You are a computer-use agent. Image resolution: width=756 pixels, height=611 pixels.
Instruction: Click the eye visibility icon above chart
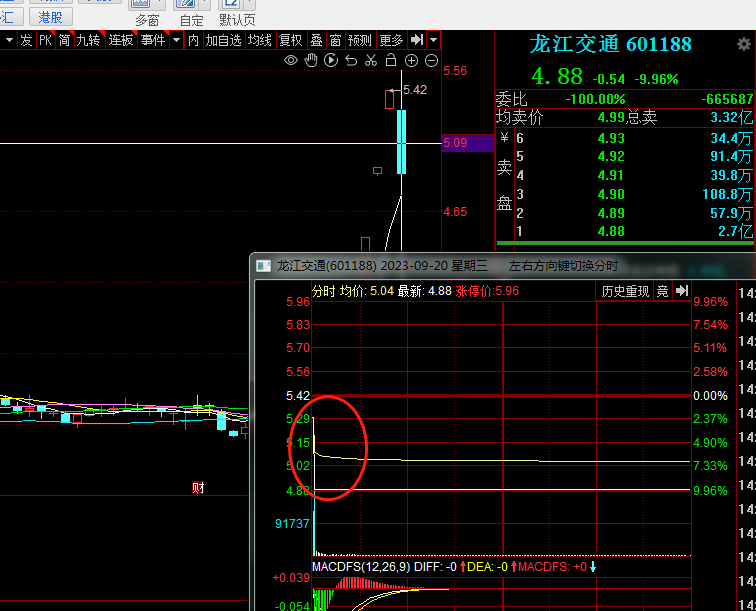pos(291,61)
